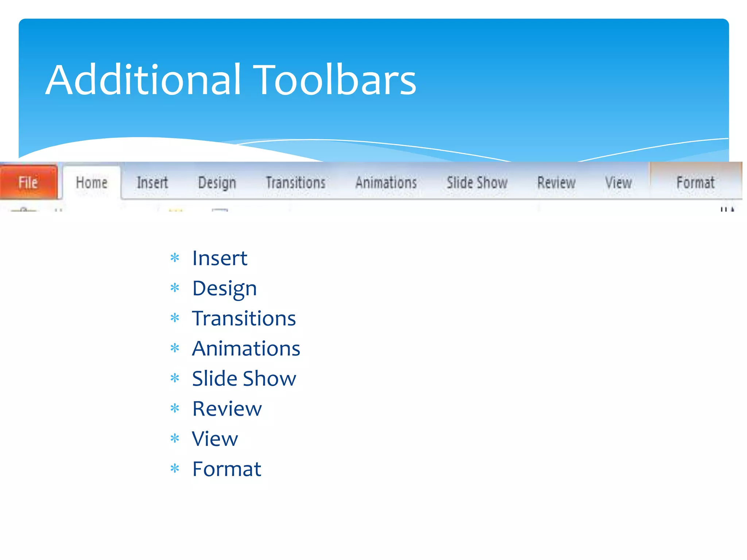Click the Format bullet list text
The width and height of the screenshot is (747, 560).
[x=227, y=469]
